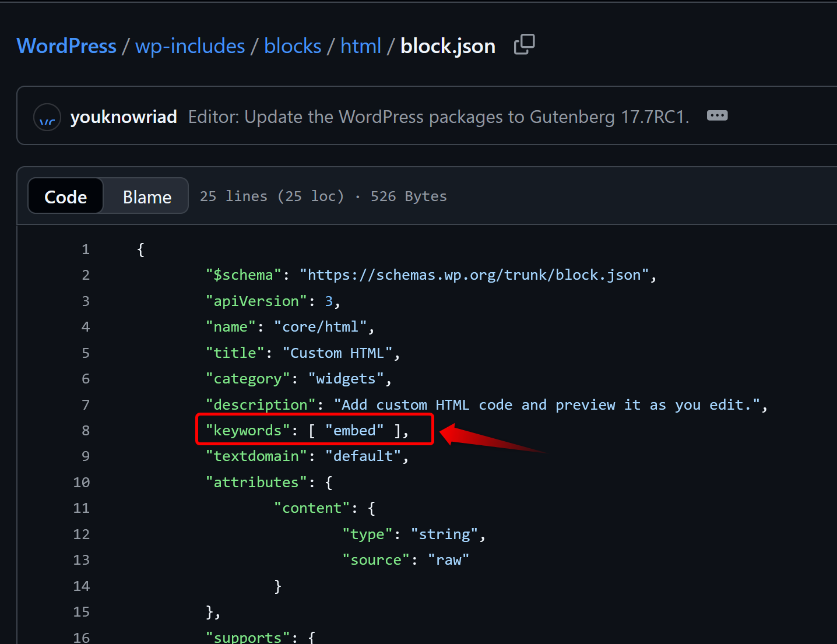Open the commit 'Editor: Update the WordPress packages' link
The image size is (837, 644).
pyautogui.click(x=438, y=117)
